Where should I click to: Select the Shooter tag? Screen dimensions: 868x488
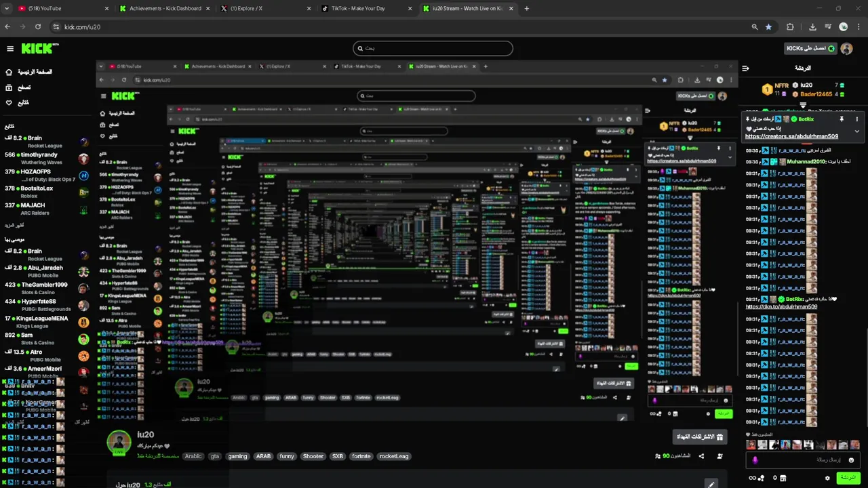tap(313, 456)
